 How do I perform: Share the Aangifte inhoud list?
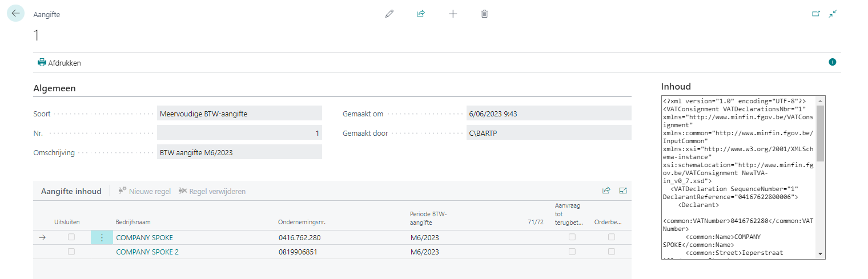(606, 191)
